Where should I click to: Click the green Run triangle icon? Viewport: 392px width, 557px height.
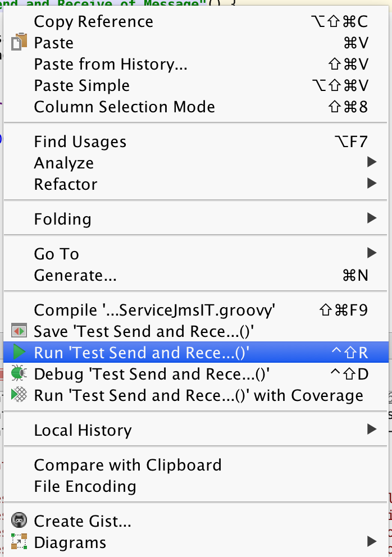[19, 352]
